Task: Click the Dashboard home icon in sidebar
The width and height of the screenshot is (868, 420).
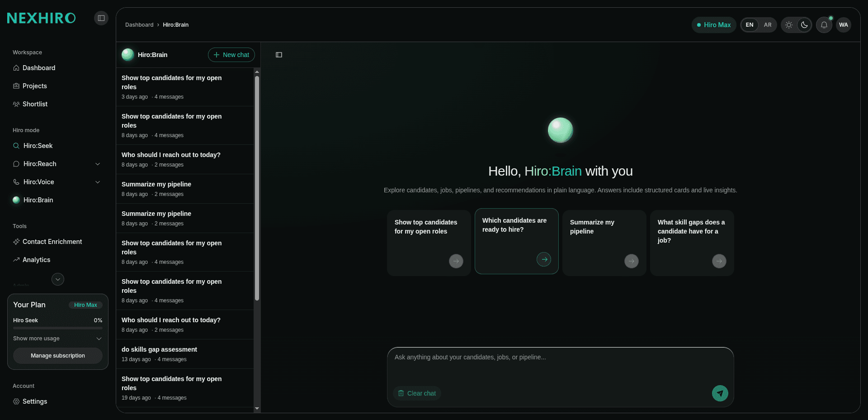Action: click(x=16, y=68)
